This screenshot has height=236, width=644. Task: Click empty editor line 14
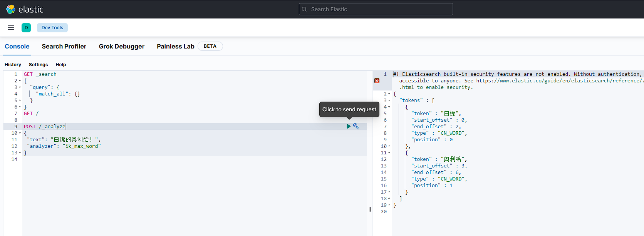click(x=195, y=159)
